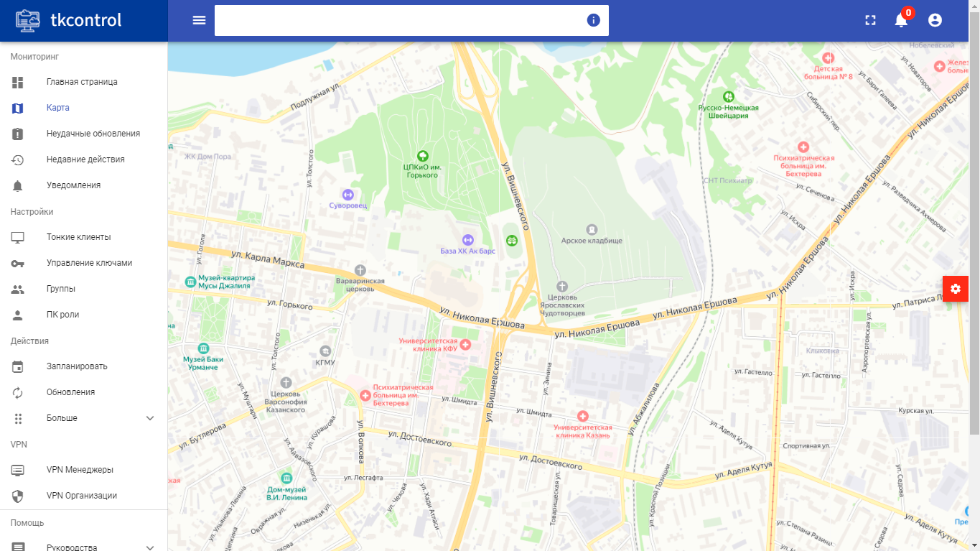Click the Университетская клиника Казань marker
This screenshot has width=980, height=551.
[x=583, y=416]
